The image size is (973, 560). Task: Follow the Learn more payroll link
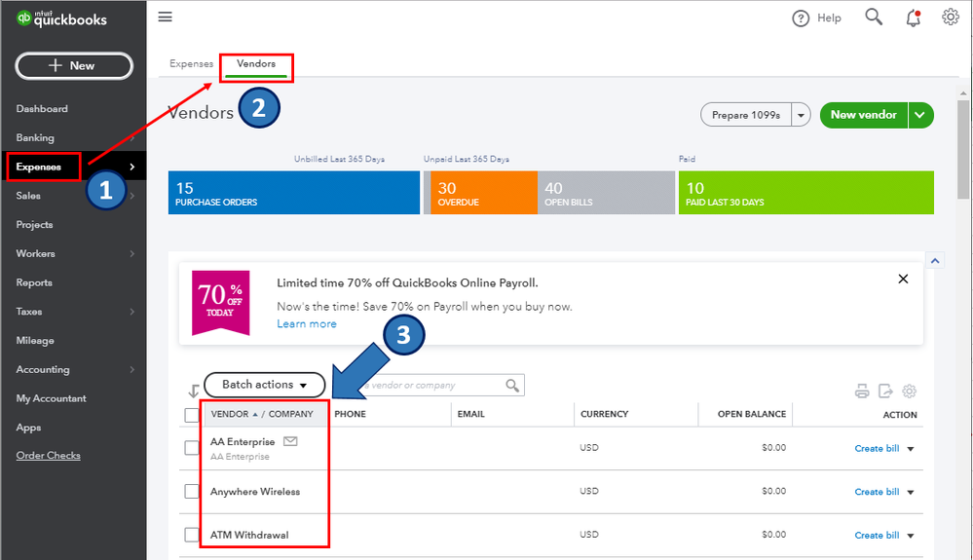coord(307,323)
